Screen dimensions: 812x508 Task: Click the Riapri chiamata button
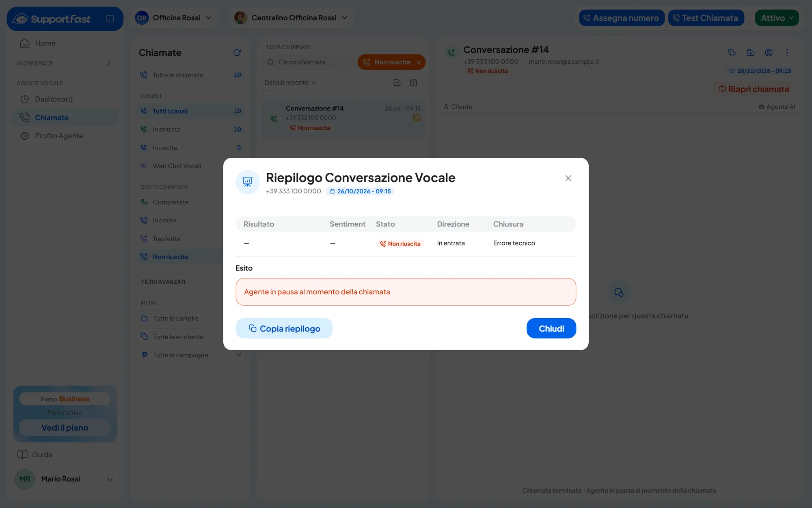[754, 89]
